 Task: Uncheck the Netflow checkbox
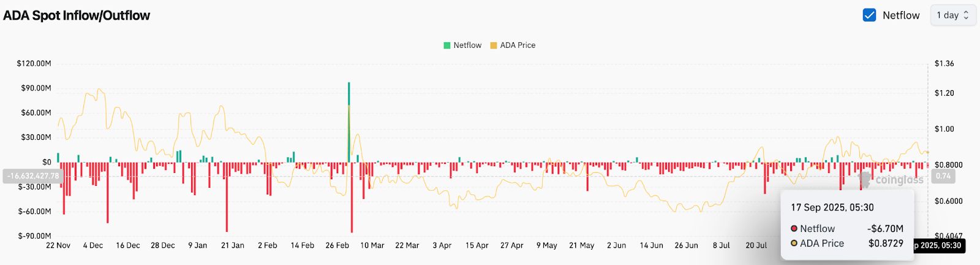click(x=869, y=15)
